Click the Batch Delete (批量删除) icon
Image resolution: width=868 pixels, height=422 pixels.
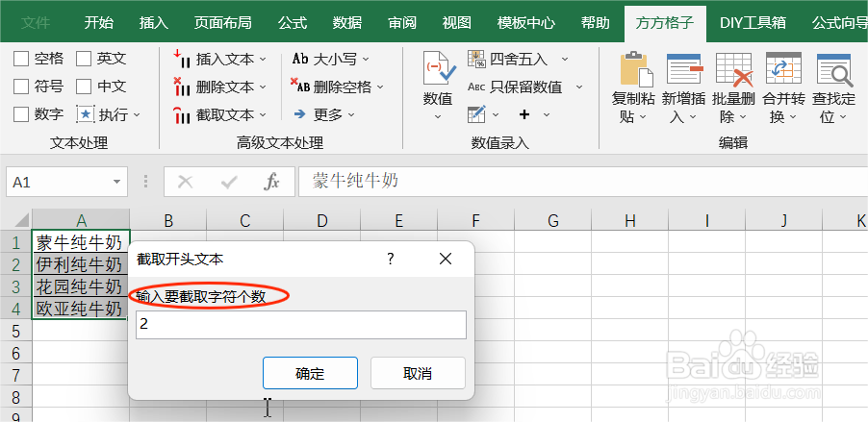click(734, 69)
